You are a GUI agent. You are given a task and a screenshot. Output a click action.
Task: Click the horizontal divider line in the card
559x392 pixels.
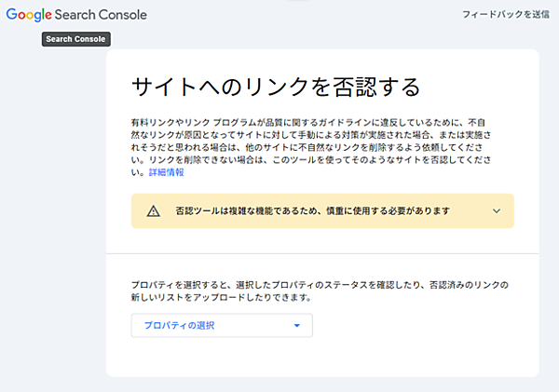tap(322, 253)
